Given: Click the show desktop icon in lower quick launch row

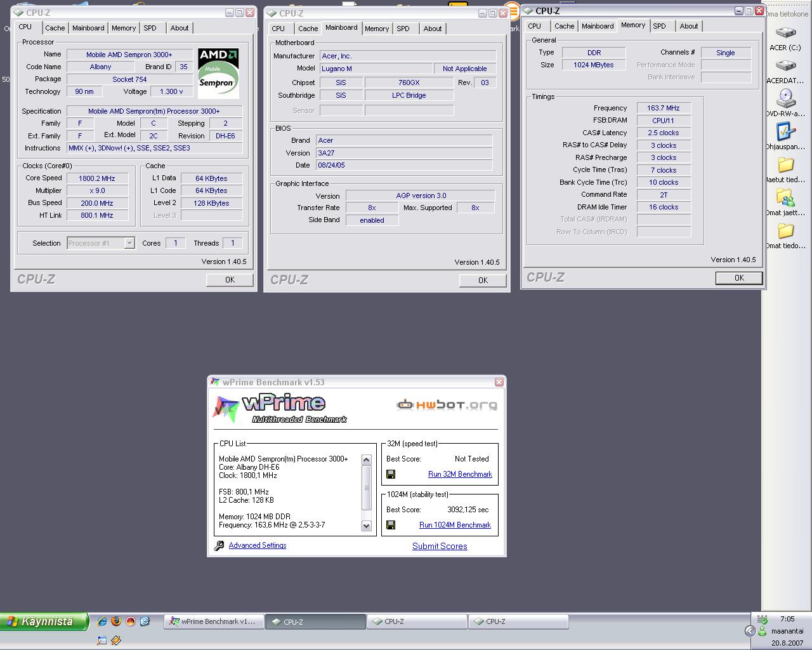Looking at the screenshot, I should point(102,640).
